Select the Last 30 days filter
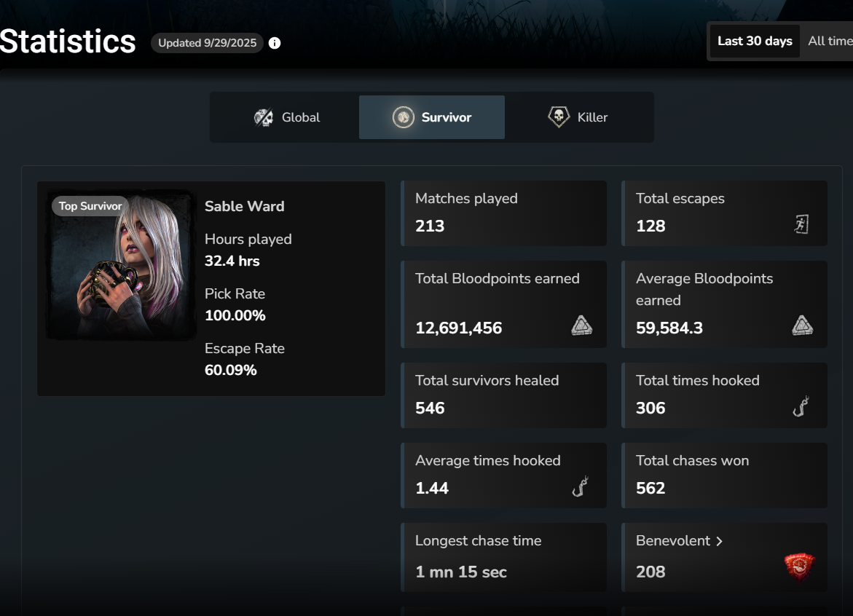This screenshot has width=853, height=616. (x=755, y=41)
